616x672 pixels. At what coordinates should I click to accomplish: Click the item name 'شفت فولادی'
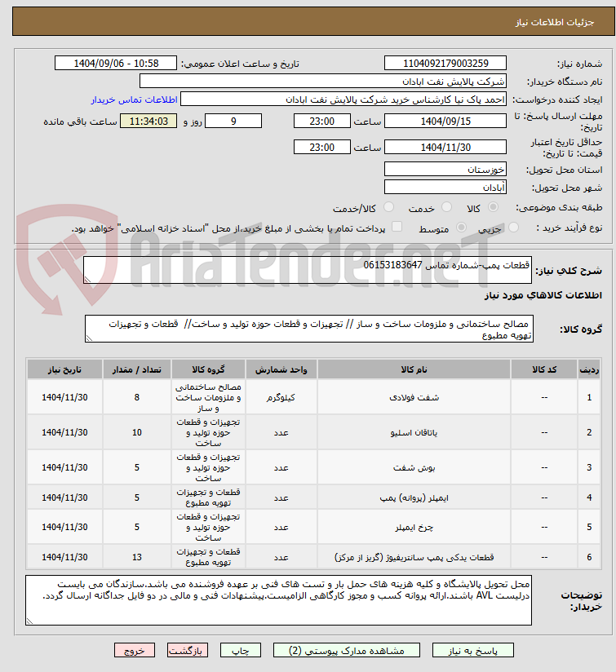414,397
